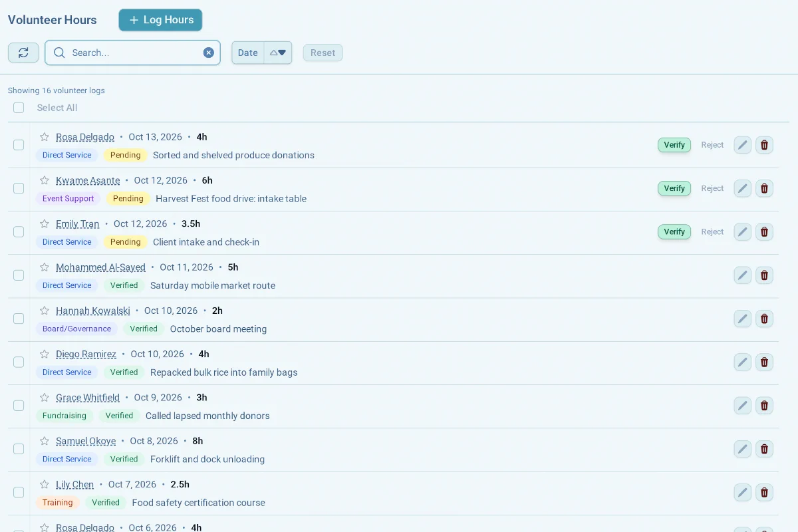This screenshot has width=798, height=532.
Task: Open Mohammed Al-Sayed's volunteer profile link
Action: tap(100, 267)
